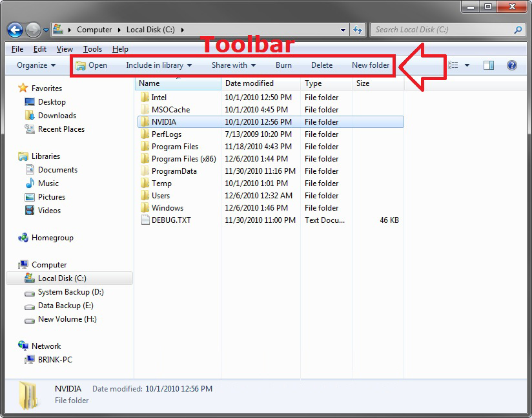
Task: Open the address bar history dropdown
Action: (343, 30)
